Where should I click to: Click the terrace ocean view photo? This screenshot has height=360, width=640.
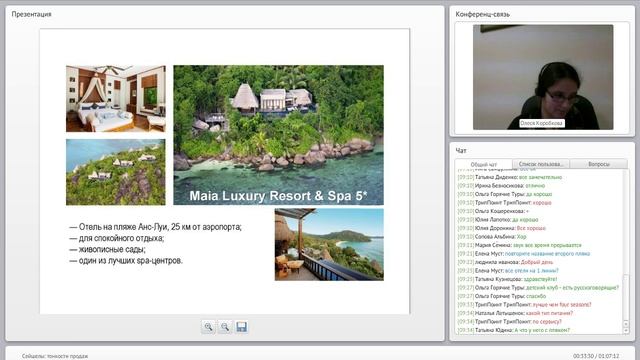click(329, 244)
